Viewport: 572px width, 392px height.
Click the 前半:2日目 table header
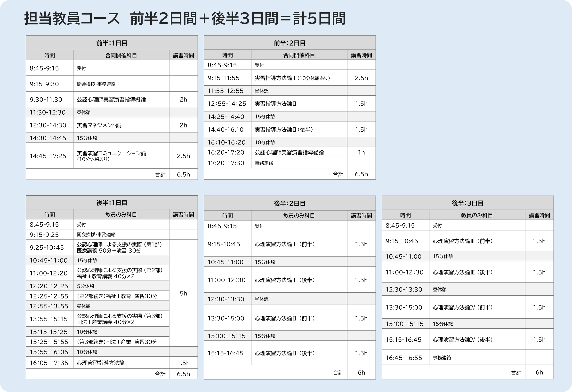(290, 43)
